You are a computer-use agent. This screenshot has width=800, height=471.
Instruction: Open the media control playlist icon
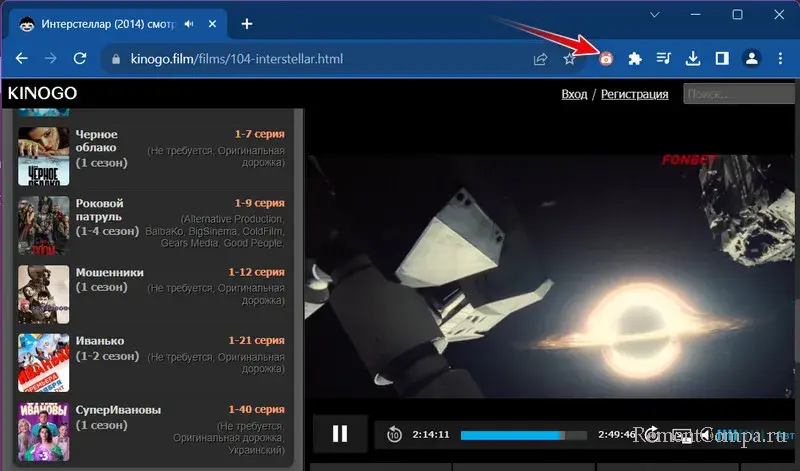pyautogui.click(x=663, y=59)
